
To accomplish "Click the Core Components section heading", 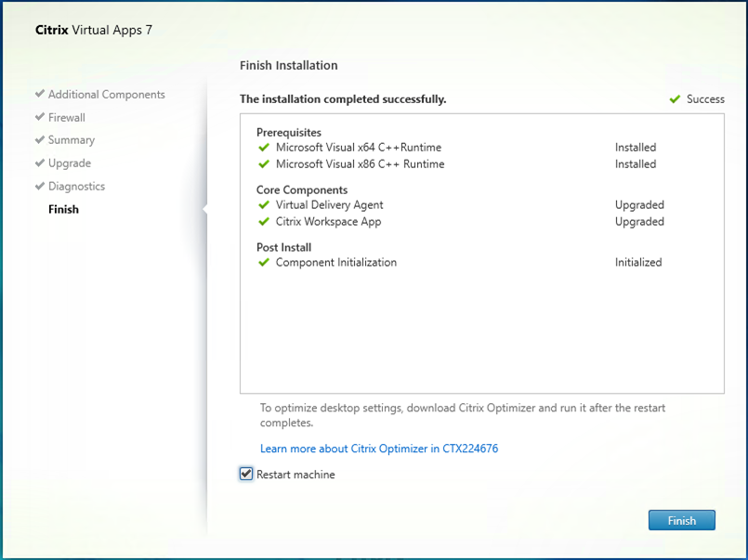I will (302, 190).
